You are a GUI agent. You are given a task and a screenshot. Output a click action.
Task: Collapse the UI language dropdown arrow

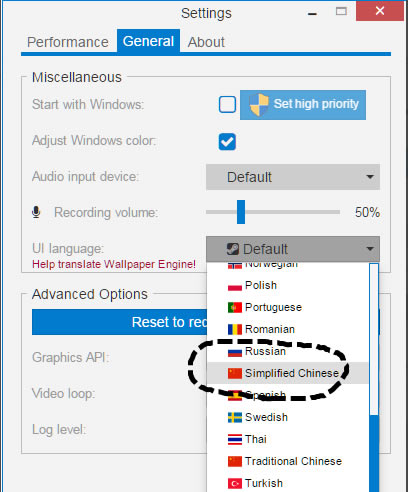click(x=369, y=249)
